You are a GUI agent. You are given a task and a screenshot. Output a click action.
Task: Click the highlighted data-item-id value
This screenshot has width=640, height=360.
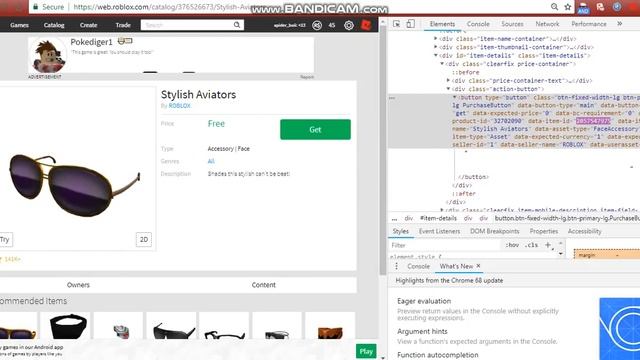point(593,121)
